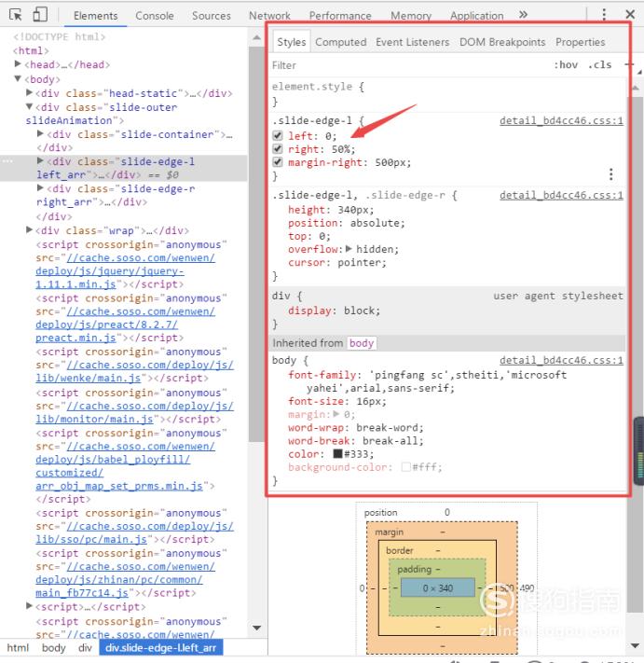
Task: Toggle the device toolbar icon
Action: 40,15
